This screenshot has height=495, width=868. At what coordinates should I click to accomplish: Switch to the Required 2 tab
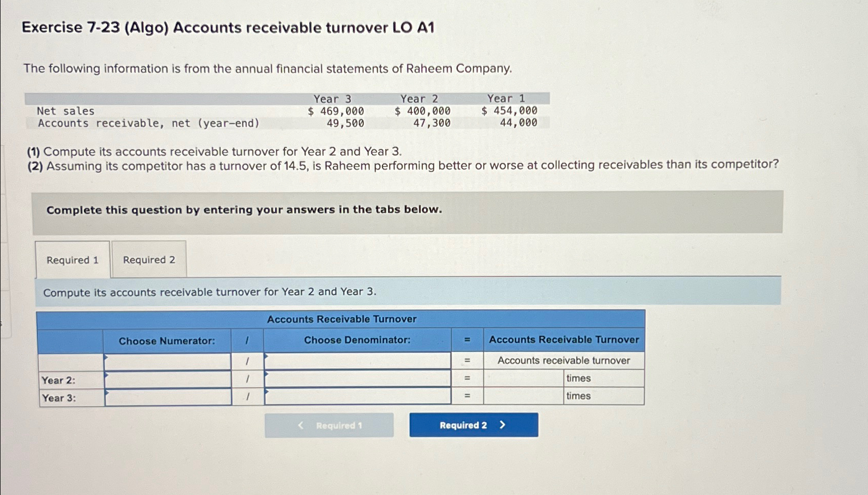149,260
